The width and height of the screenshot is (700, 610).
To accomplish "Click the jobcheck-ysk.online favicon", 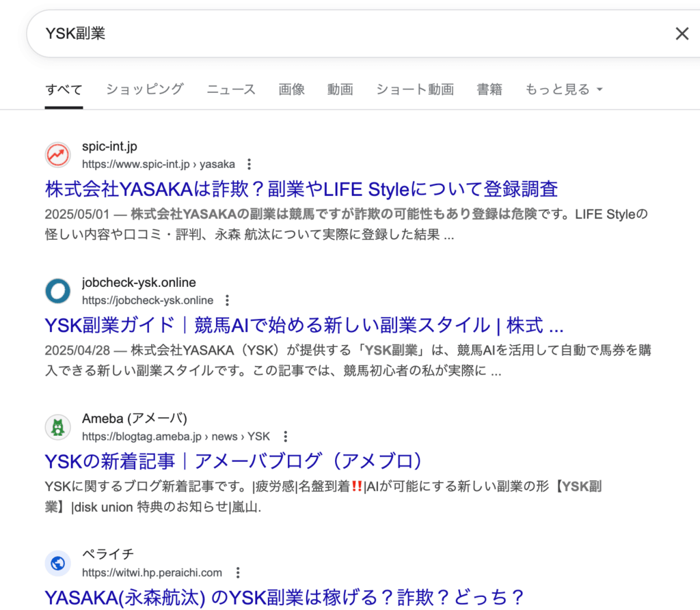I will (x=58, y=291).
